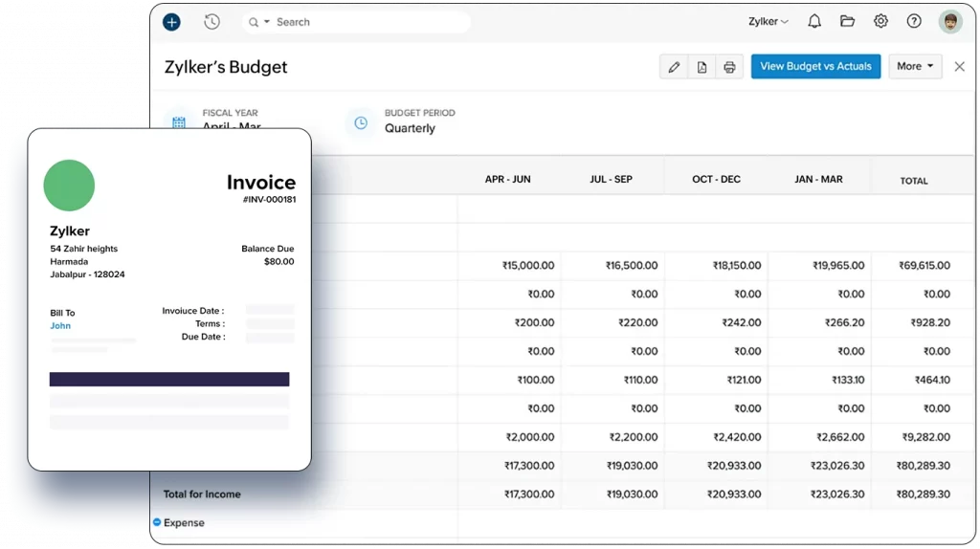
Task: Open the notifications bell
Action: 813,22
